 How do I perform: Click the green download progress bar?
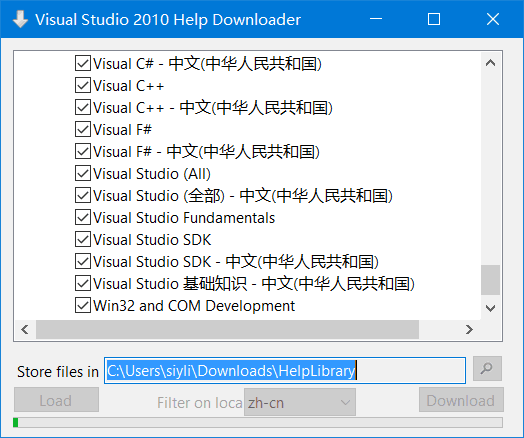tap(258, 422)
